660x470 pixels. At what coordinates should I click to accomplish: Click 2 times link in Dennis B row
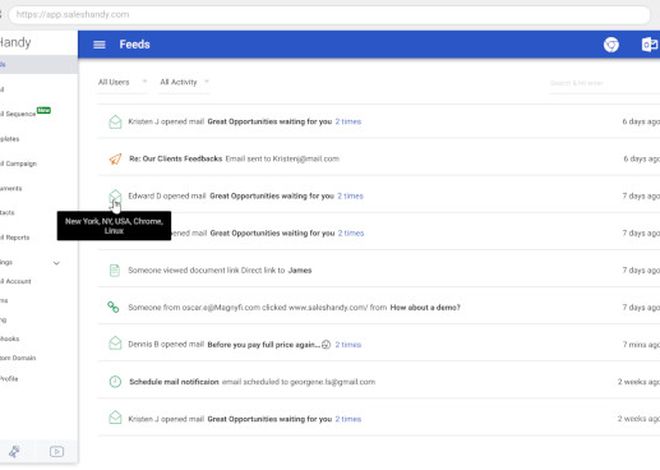pyautogui.click(x=348, y=345)
